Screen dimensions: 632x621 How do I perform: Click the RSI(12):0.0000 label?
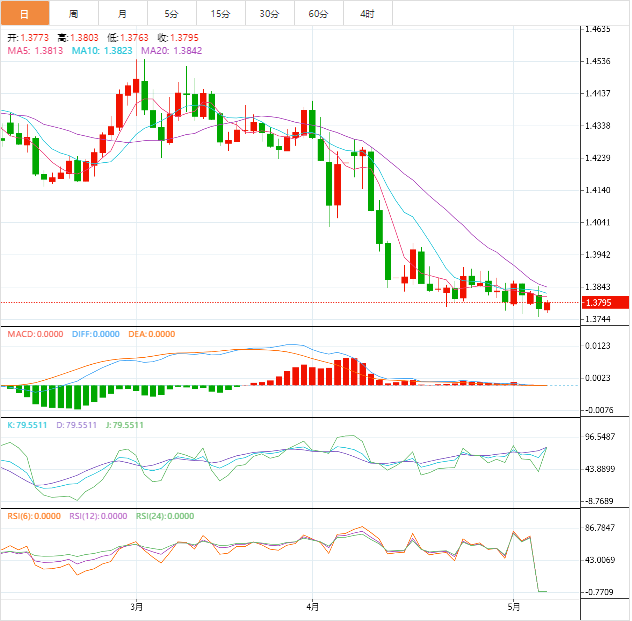pyautogui.click(x=98, y=516)
